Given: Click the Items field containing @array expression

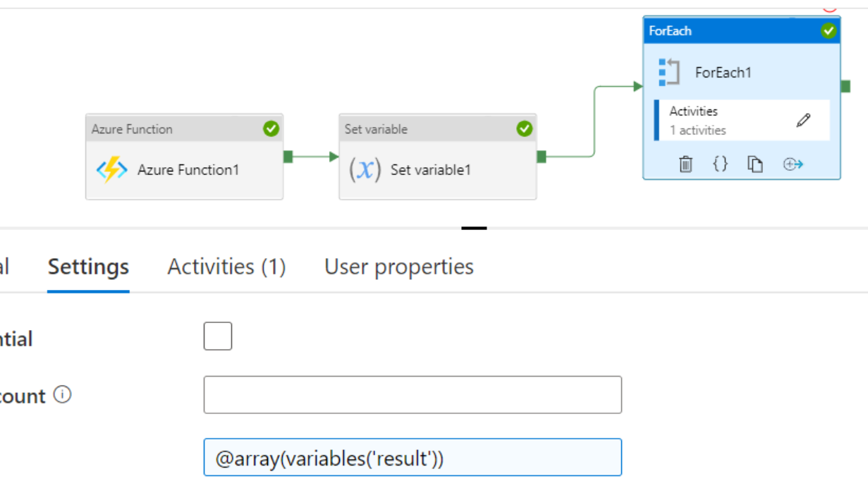Looking at the screenshot, I should coord(412,458).
